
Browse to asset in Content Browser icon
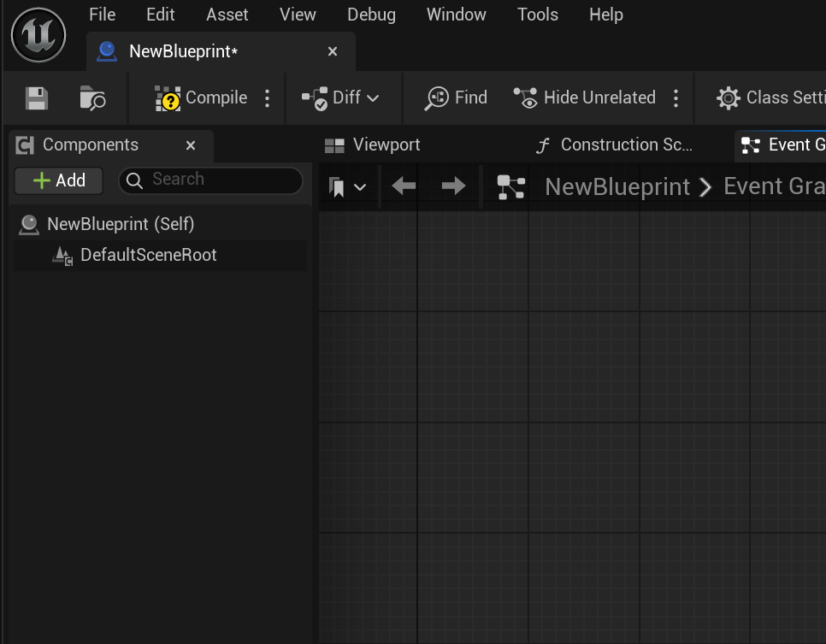[x=92, y=98]
